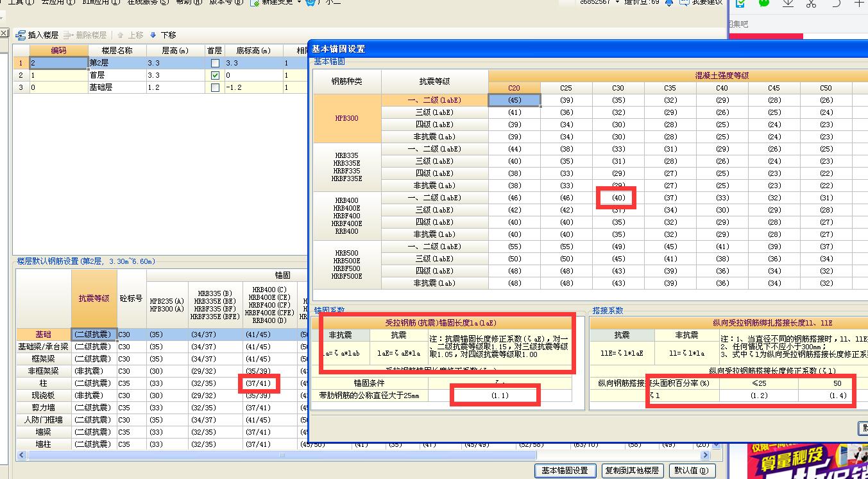
Task: Select the (1.4) lap coefficient cell
Action: click(838, 396)
